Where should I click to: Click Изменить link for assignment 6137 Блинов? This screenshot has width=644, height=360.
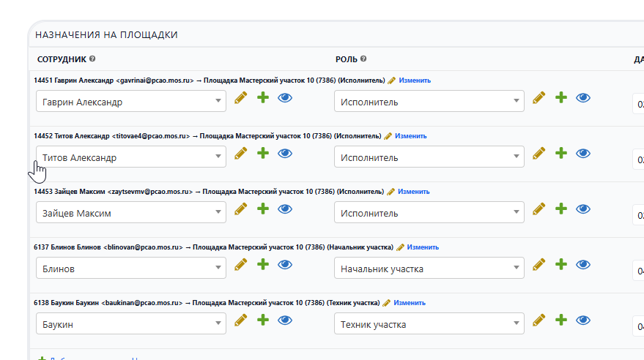[423, 247]
